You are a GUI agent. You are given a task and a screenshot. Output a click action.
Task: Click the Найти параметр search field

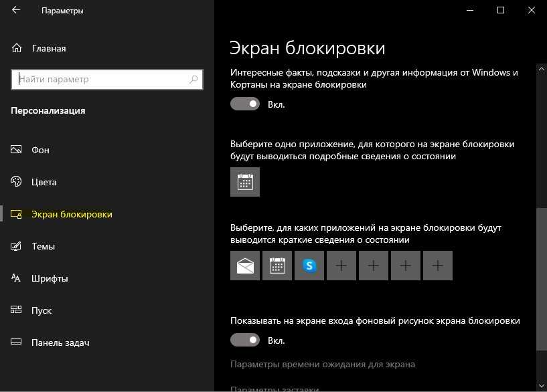[100, 80]
